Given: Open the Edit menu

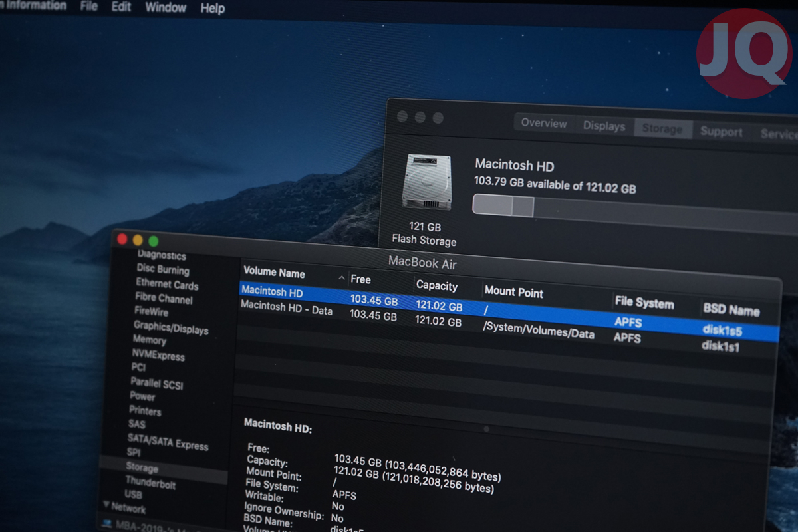Looking at the screenshot, I should click(121, 7).
